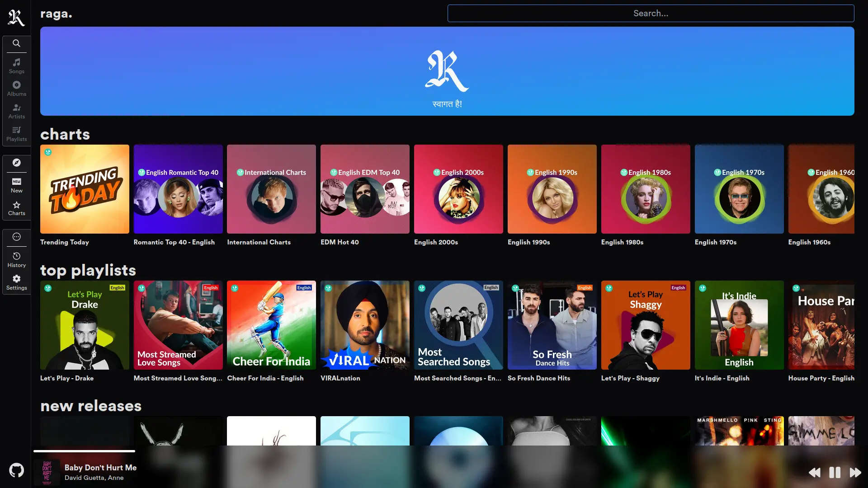Go to Artists page in sidebar

[16, 111]
